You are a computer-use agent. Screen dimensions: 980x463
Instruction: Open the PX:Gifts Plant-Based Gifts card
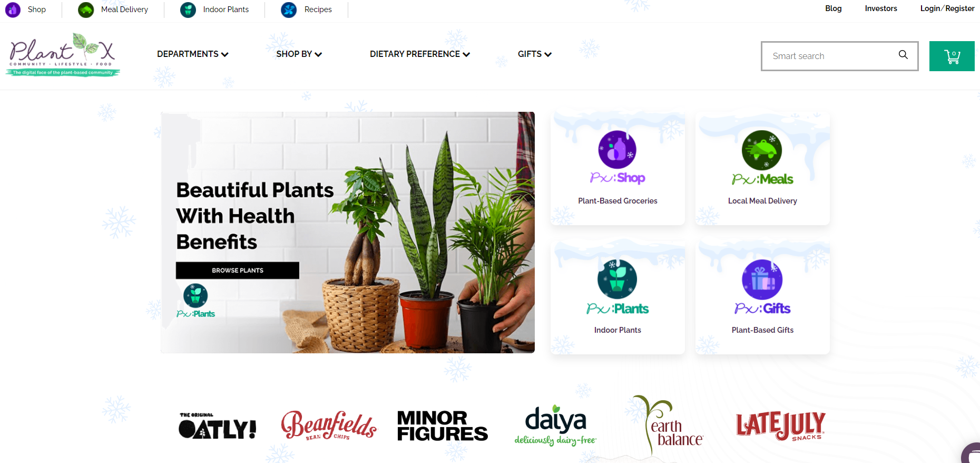pos(762,297)
